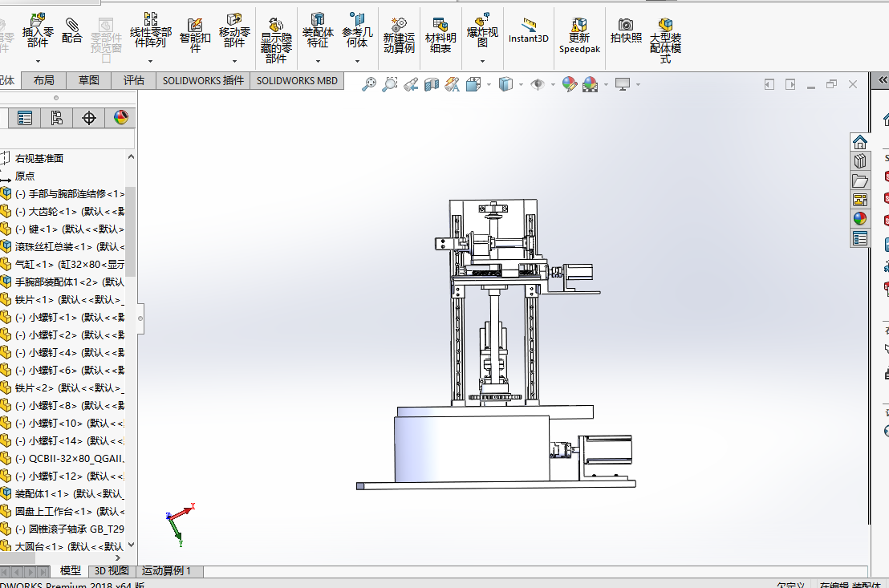Click Hide/Show Items eye icon
889x588 pixels.
(538, 84)
